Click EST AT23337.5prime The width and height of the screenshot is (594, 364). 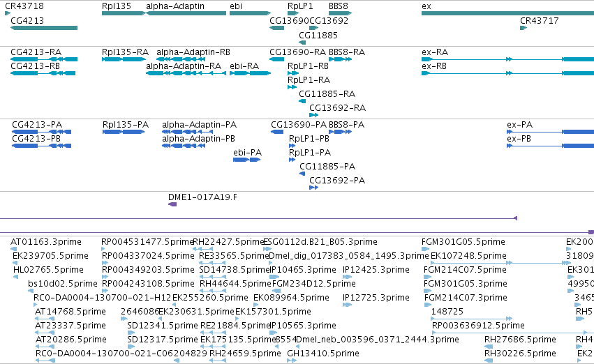click(70, 326)
